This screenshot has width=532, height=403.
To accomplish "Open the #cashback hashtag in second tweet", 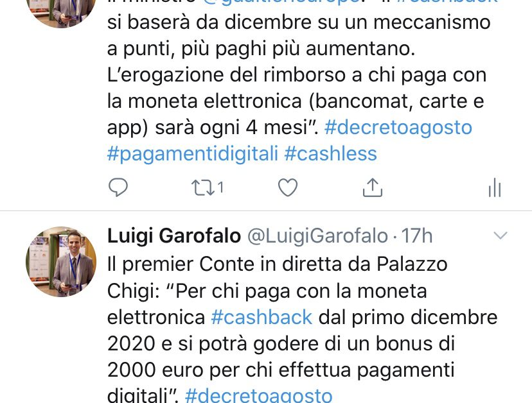I will click(262, 317).
